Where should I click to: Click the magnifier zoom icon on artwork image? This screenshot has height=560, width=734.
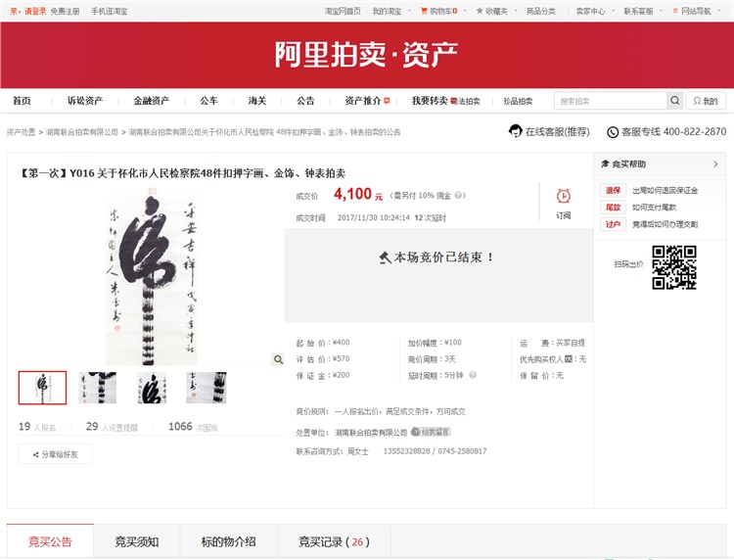(278, 359)
